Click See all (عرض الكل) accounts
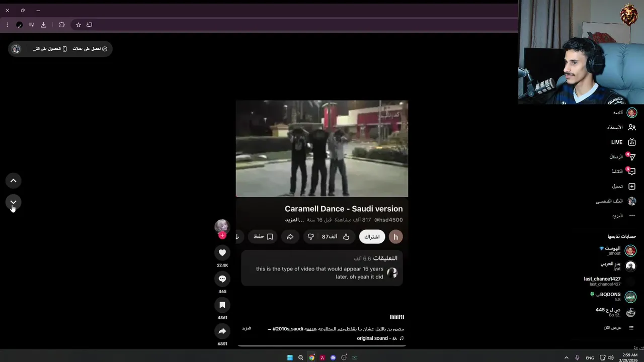Screen dimensions: 644x362 (x=618, y=328)
